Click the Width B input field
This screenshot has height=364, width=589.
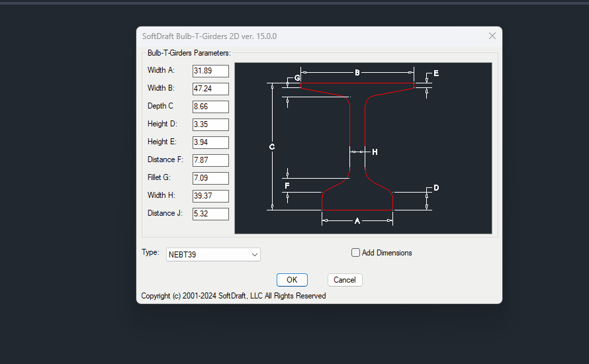(210, 89)
